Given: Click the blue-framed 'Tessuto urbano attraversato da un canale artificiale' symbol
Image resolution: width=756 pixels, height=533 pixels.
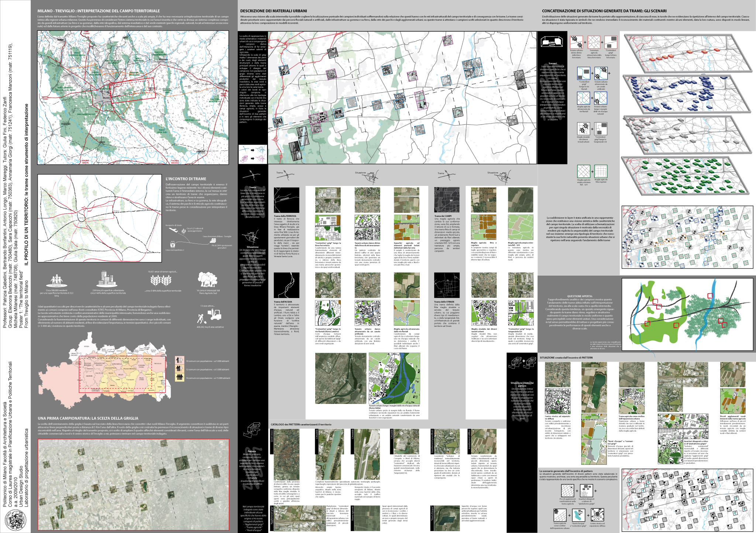Looking at the screenshot, I should point(601,73).
